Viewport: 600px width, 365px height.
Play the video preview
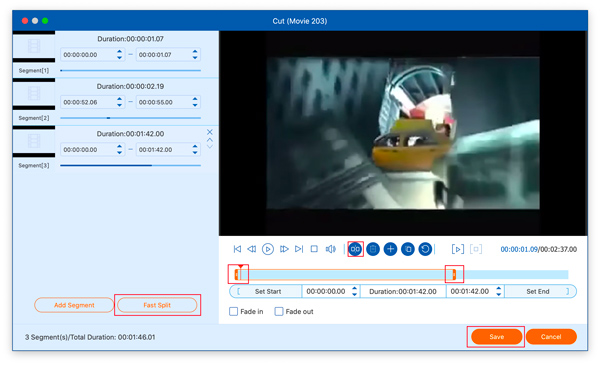click(267, 249)
